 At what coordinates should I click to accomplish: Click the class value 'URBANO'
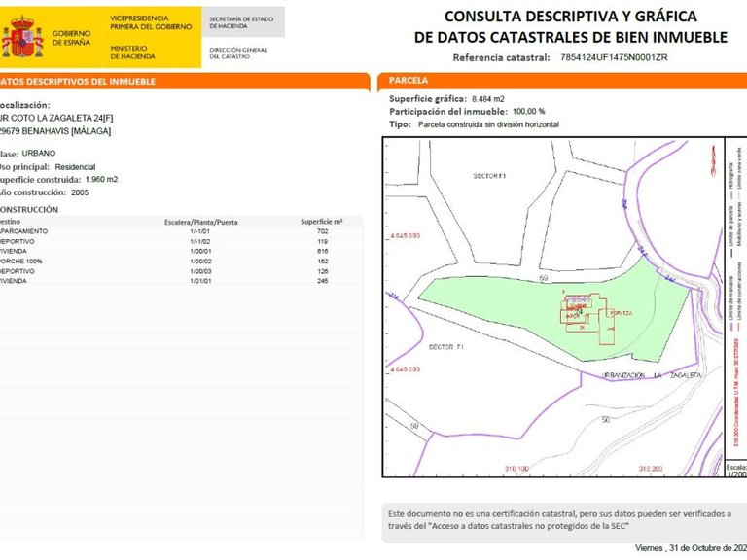tap(39, 154)
